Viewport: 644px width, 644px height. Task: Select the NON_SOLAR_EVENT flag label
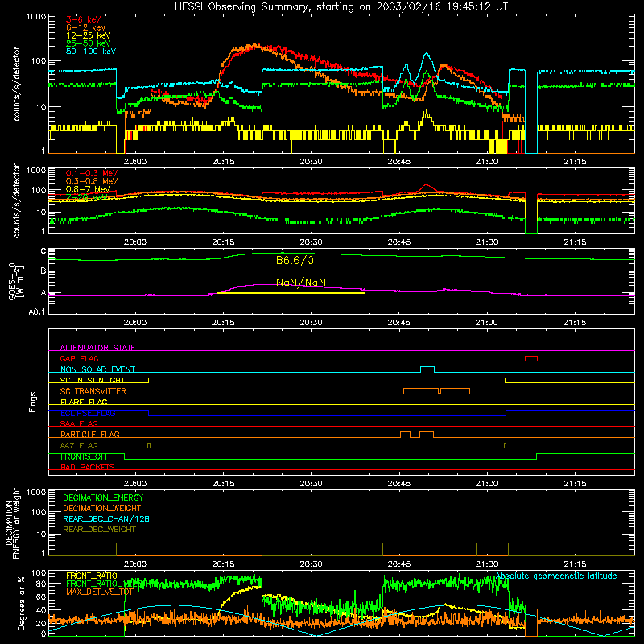97,369
